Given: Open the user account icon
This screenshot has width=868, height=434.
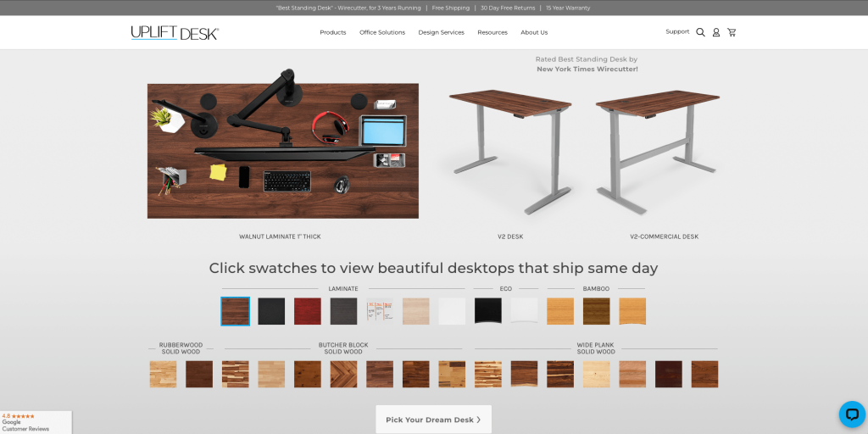Looking at the screenshot, I should pos(715,32).
